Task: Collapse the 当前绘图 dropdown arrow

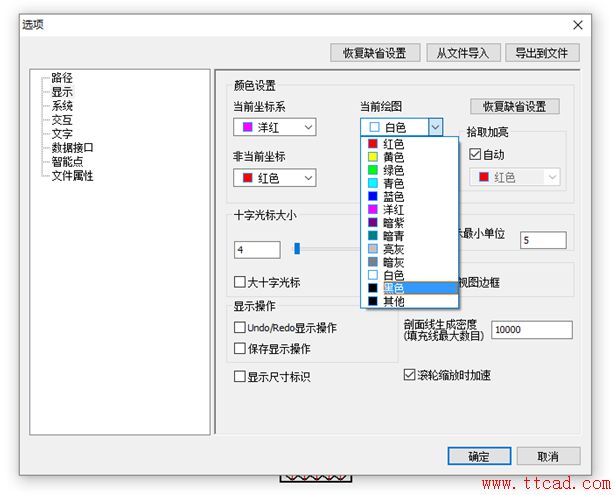Action: click(435, 127)
